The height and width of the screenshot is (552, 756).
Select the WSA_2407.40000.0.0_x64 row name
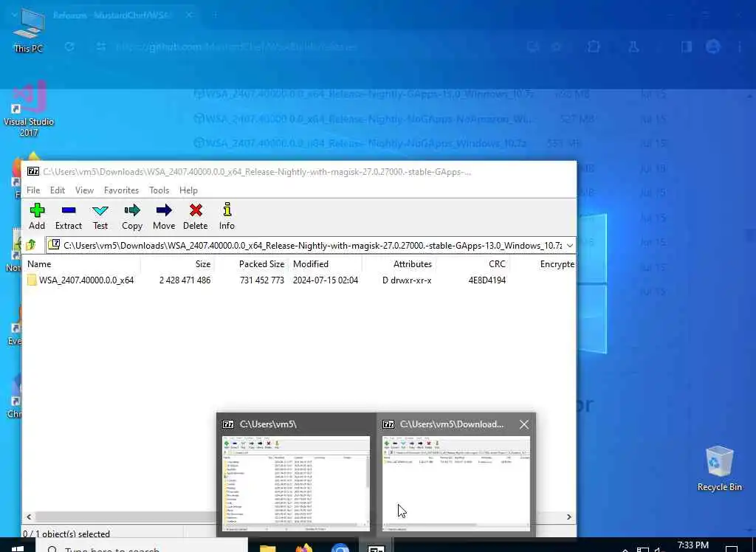click(x=86, y=280)
